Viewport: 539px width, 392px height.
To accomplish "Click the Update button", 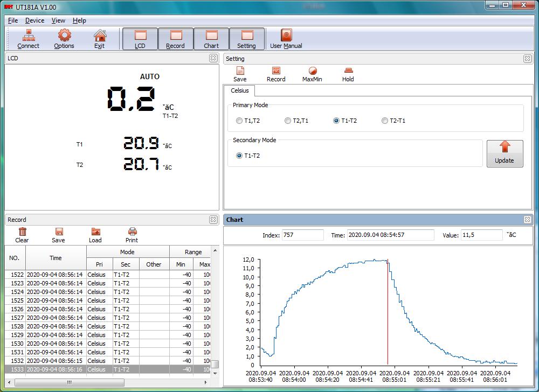I will tap(505, 153).
